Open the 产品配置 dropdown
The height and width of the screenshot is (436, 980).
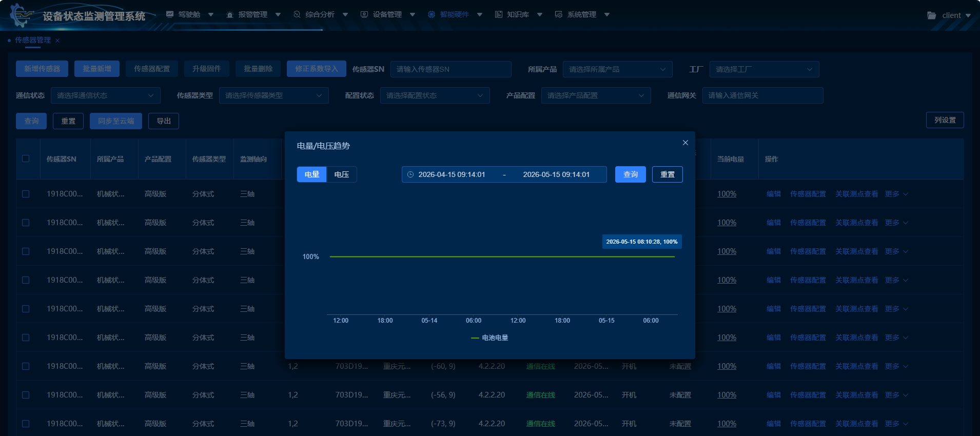(596, 95)
